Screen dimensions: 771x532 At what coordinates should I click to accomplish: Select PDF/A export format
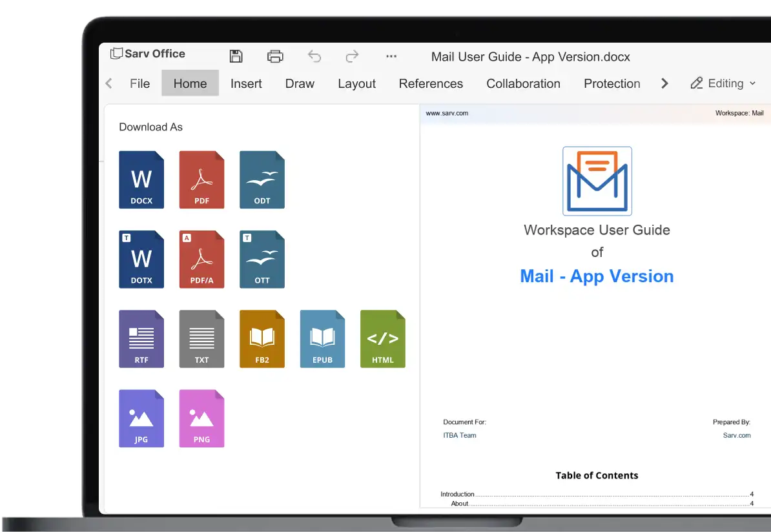tap(201, 259)
